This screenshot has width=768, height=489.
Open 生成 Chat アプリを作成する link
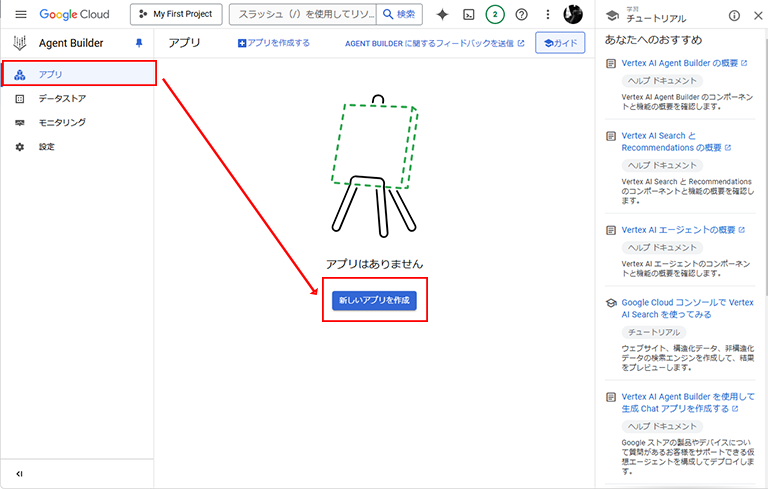click(x=687, y=403)
